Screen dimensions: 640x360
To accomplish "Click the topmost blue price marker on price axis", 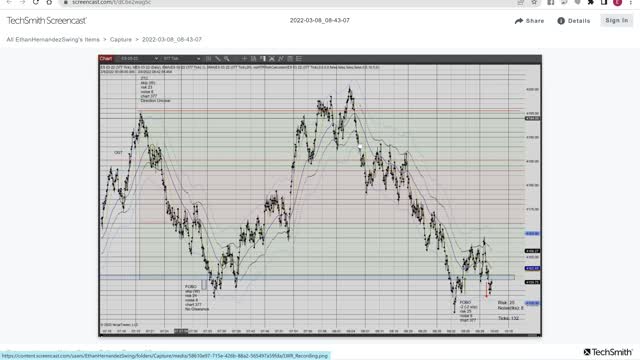I will (532, 233).
